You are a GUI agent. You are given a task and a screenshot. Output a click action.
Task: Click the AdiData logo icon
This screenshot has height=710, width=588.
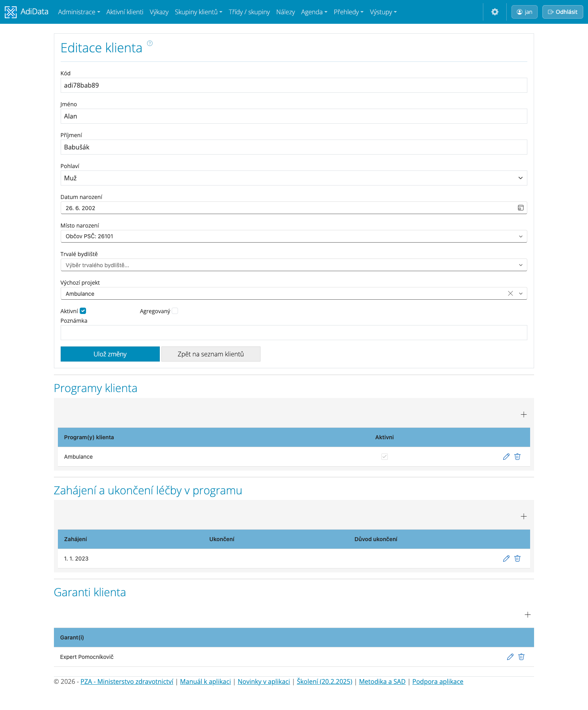point(11,12)
